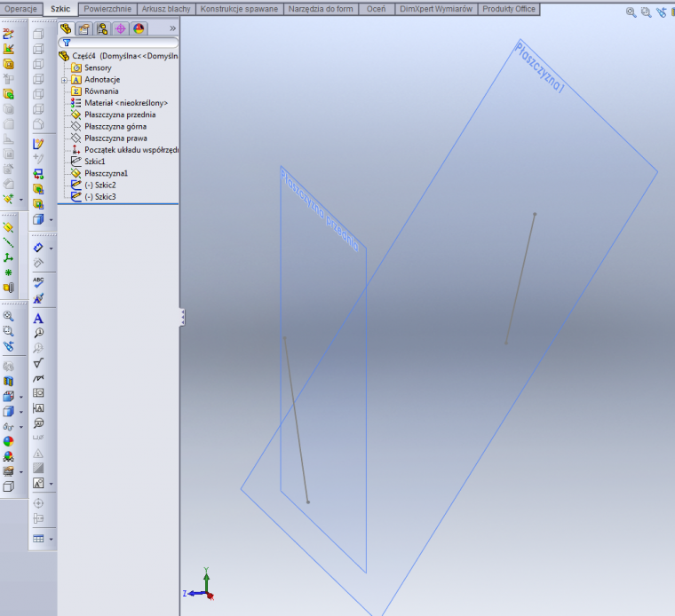Open the Geometric Tolerance tool
675x616 pixels.
[38, 392]
